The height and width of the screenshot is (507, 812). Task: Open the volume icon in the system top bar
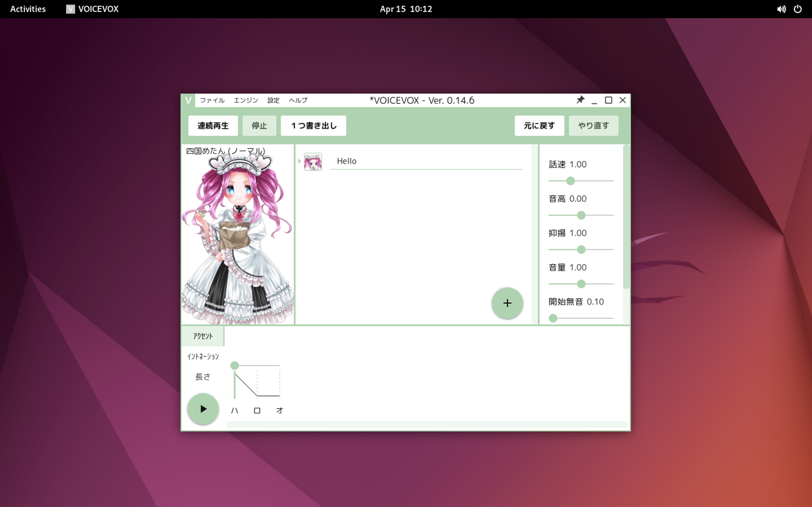point(782,9)
